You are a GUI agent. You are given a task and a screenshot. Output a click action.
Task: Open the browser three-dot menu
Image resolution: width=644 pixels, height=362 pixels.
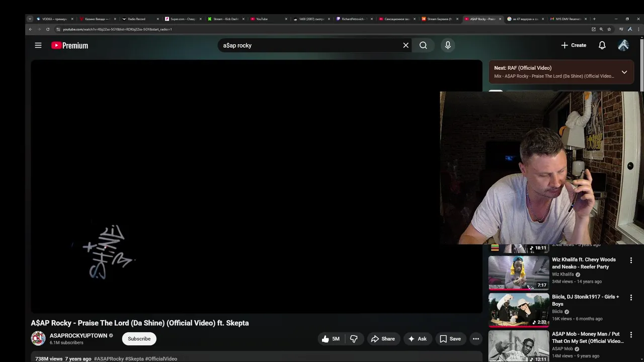click(638, 29)
